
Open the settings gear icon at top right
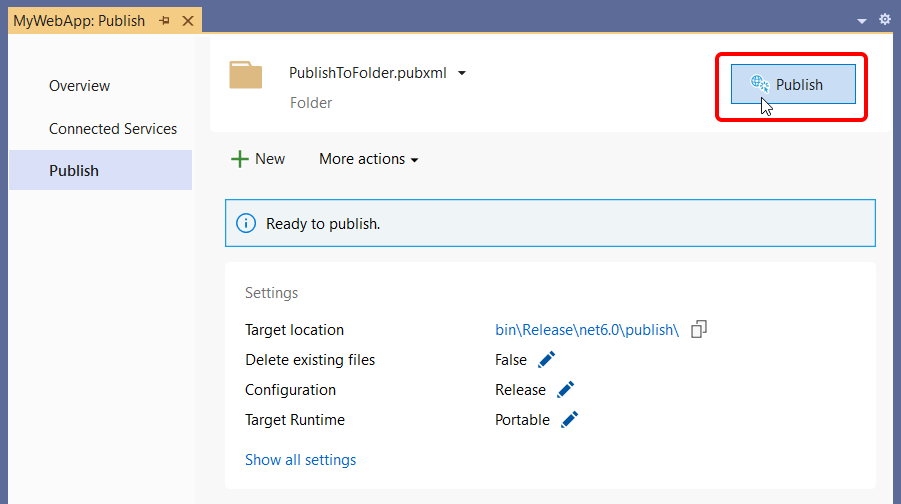(x=885, y=20)
